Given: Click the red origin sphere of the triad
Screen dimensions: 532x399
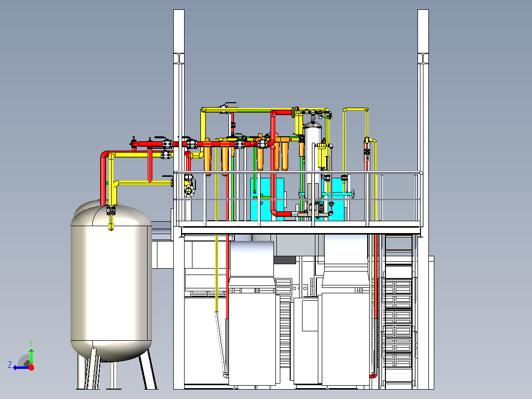Looking at the screenshot, I should click(32, 367).
